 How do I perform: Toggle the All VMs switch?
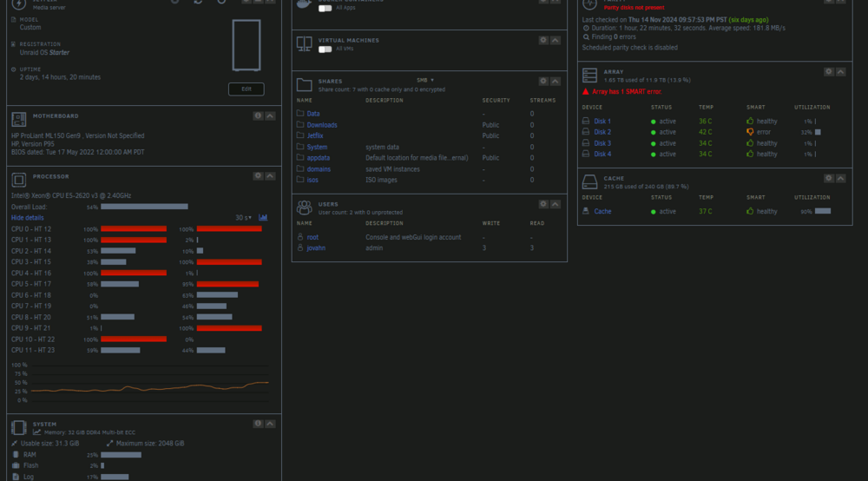click(325, 49)
